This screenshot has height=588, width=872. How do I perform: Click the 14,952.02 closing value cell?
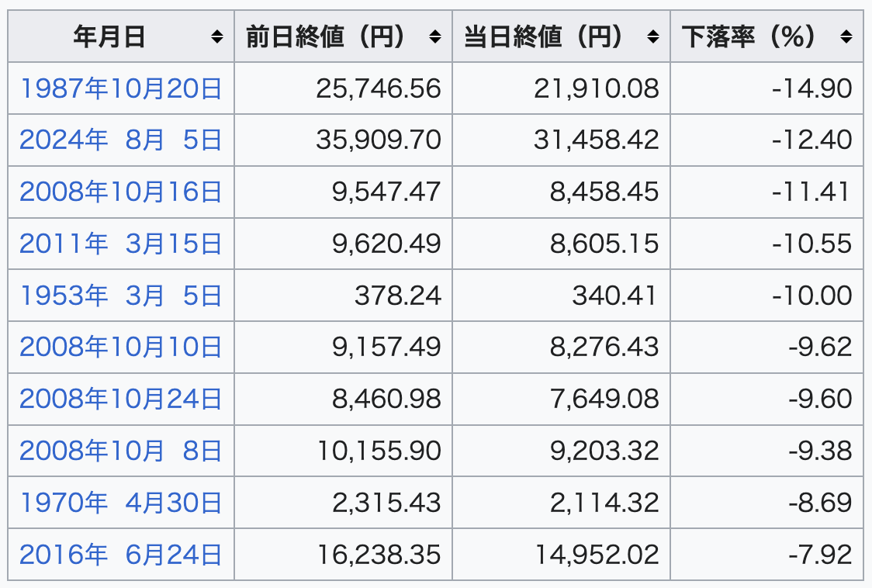click(597, 555)
